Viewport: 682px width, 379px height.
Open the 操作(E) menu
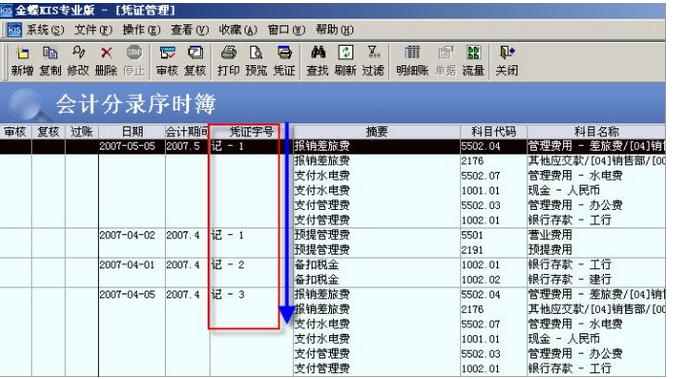click(141, 30)
